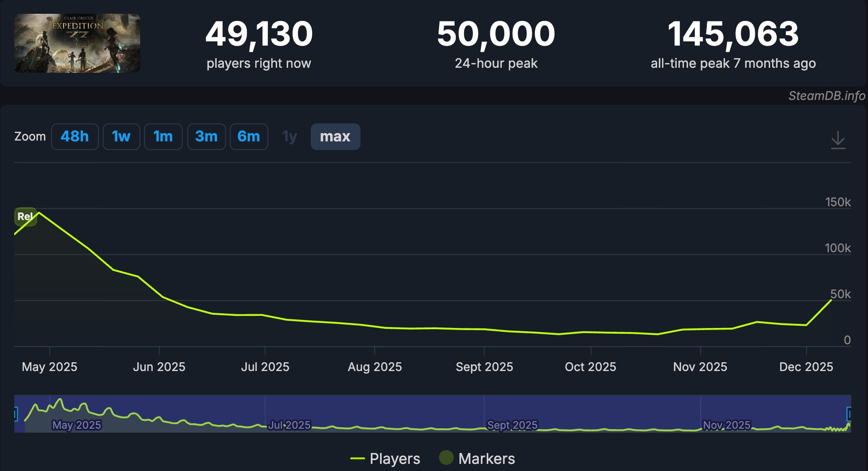Click the May 2025 label in navigator
Screen dimensions: 868x471
[x=77, y=425]
